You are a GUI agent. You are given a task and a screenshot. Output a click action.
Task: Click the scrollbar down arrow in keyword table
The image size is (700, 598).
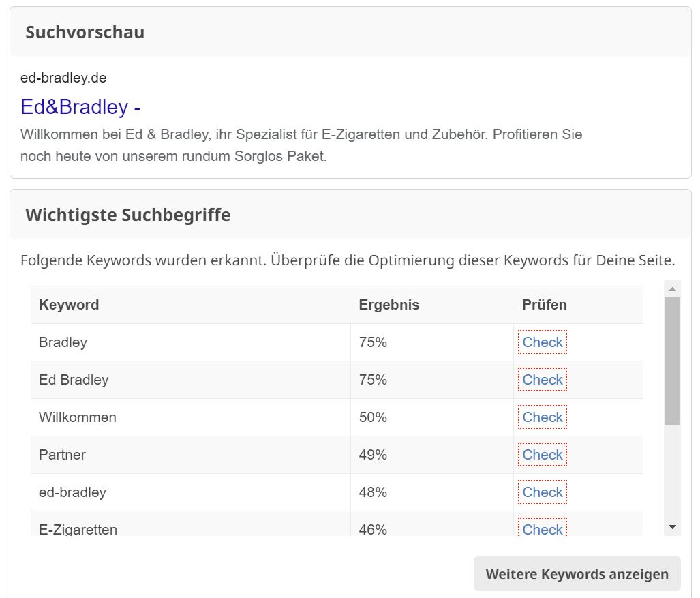pos(672,528)
